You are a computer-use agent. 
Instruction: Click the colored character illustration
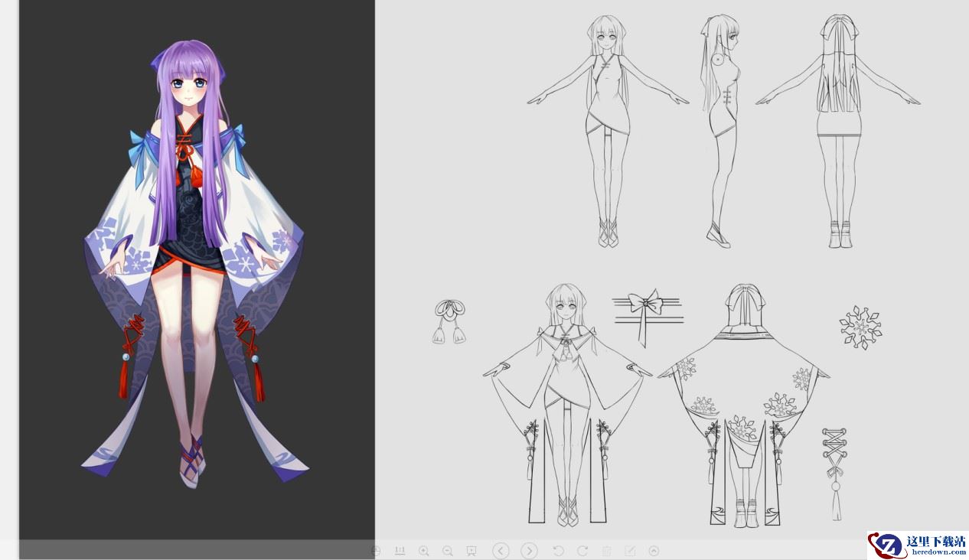coord(194,264)
